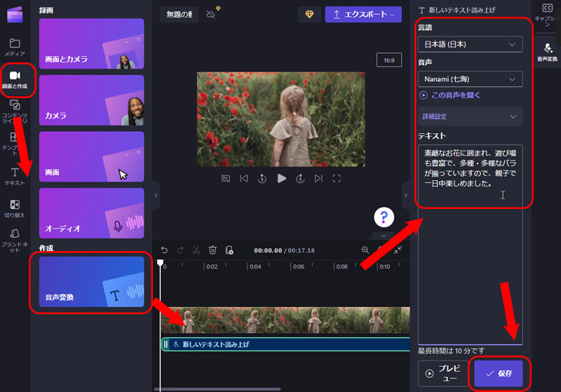Split the clip with scissors icon
561x392 pixels.
196,250
